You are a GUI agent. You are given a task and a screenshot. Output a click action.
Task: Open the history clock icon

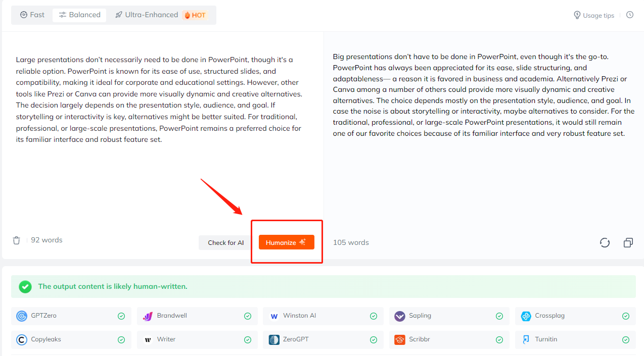coord(630,15)
